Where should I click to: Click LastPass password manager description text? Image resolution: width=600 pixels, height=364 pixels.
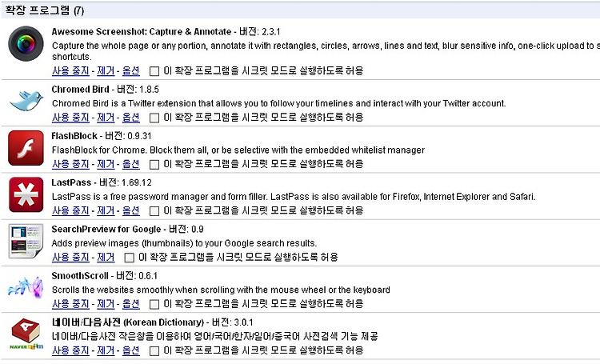tap(294, 197)
